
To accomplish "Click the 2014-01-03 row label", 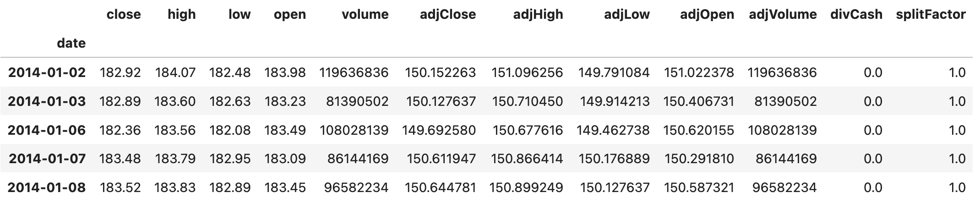I will (47, 101).
